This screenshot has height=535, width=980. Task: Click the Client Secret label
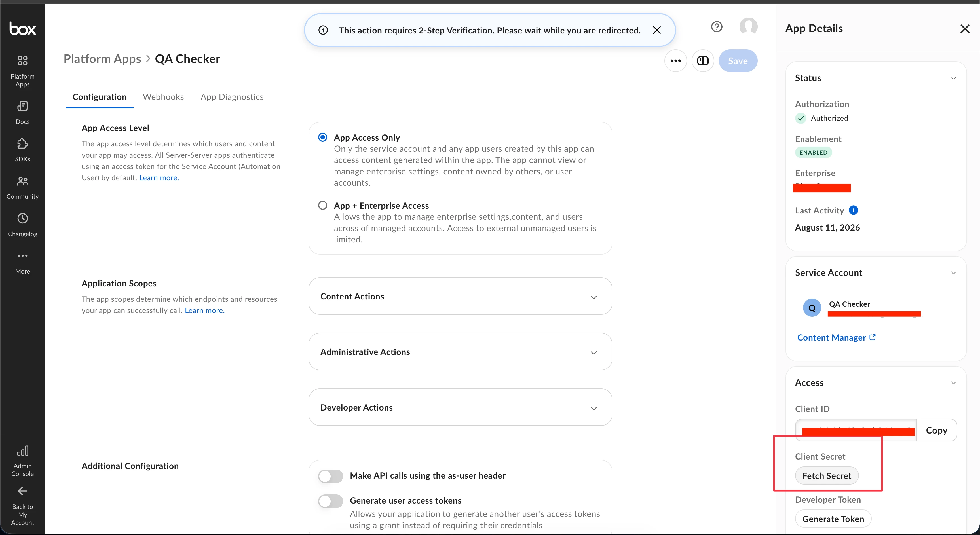pos(820,456)
